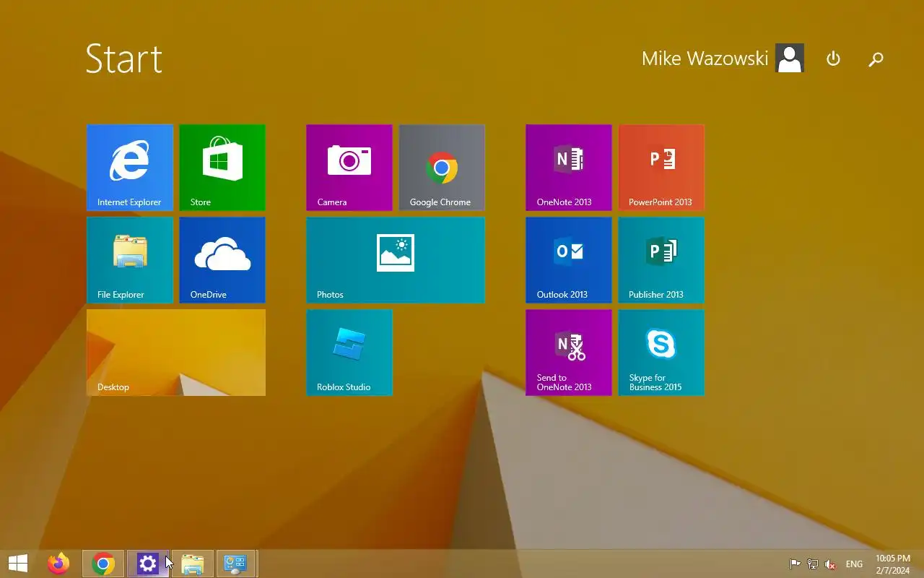Open the clock showing 10:05 PM
Screen dimensions: 924x578
[x=893, y=564]
